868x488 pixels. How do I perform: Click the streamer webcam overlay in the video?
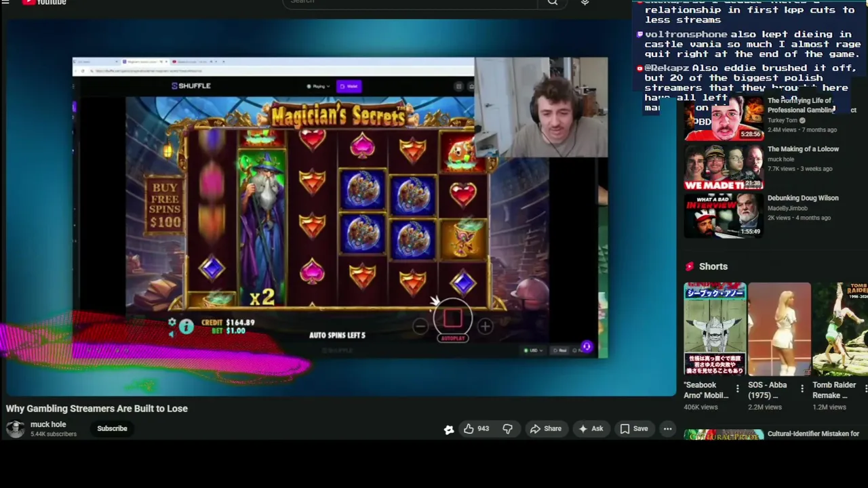[x=541, y=107]
